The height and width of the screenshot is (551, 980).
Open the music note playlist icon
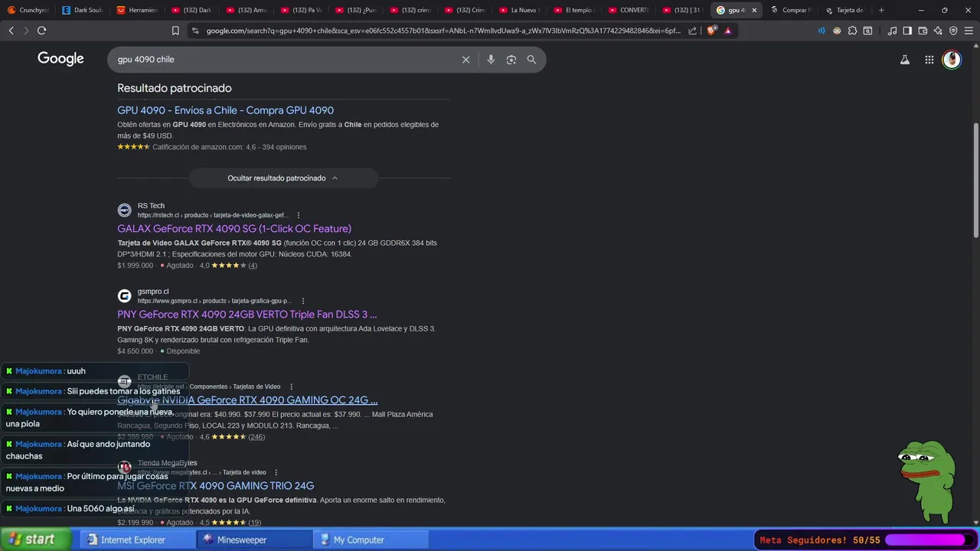892,31
